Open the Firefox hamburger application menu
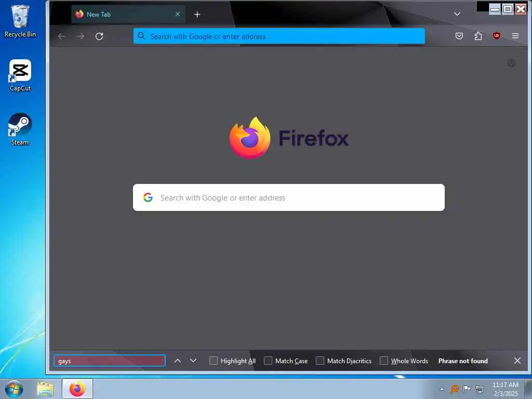The width and height of the screenshot is (532, 399). pyautogui.click(x=515, y=36)
